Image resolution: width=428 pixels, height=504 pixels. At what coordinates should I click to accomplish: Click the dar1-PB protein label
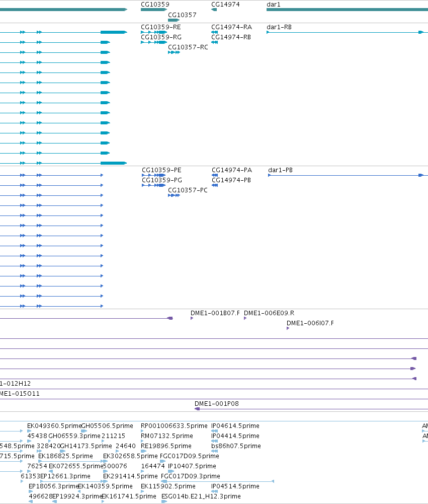(x=280, y=170)
